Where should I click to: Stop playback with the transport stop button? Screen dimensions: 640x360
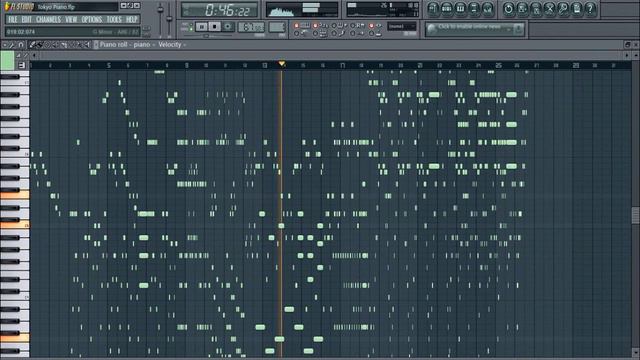(x=215, y=27)
